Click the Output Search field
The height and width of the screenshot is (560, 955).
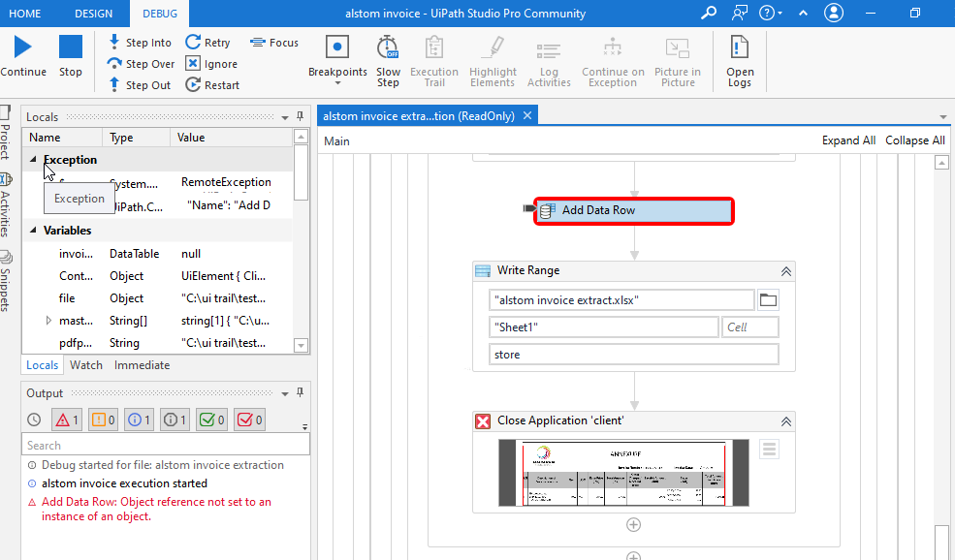166,445
